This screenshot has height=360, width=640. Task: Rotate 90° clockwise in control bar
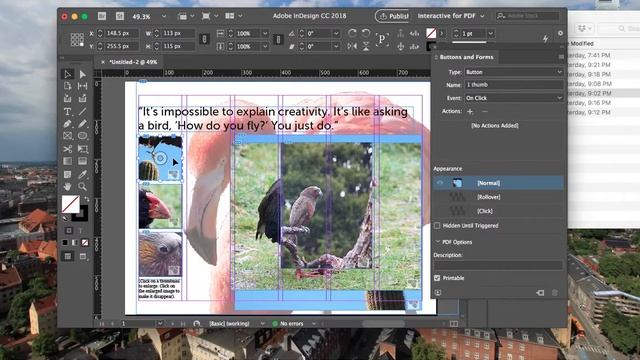352,33
